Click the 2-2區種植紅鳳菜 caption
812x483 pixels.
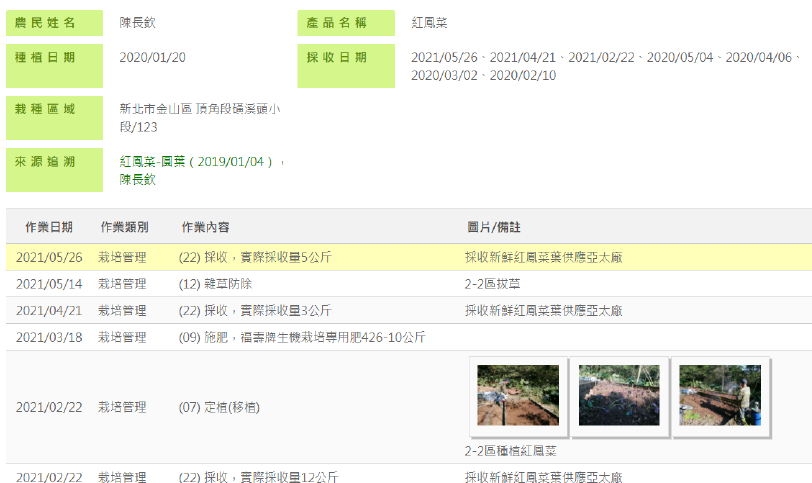[510, 451]
